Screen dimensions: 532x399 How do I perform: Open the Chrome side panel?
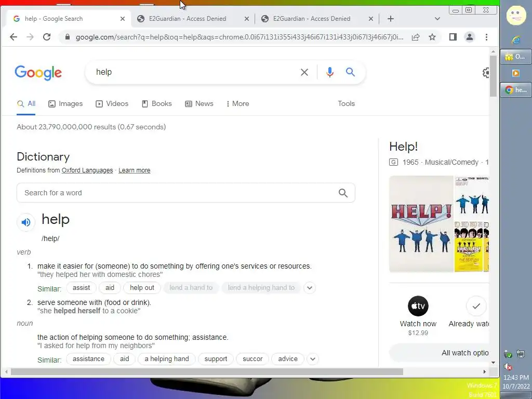click(453, 37)
